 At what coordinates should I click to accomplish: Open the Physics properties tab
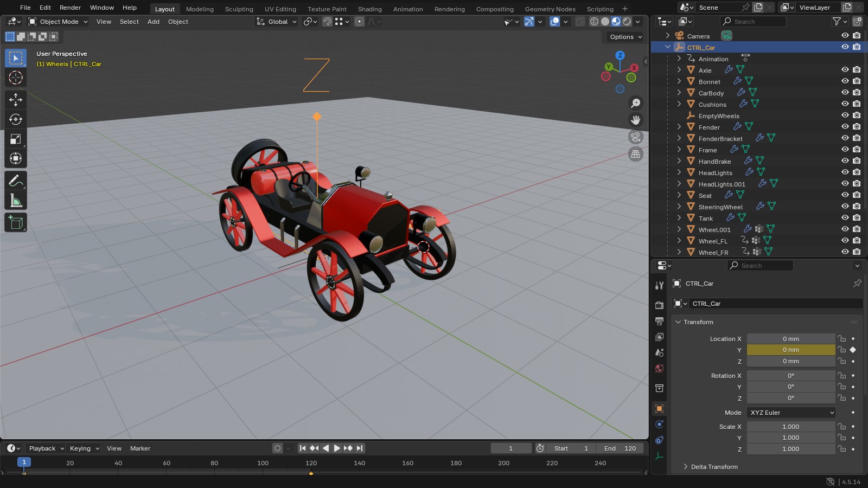[660, 425]
